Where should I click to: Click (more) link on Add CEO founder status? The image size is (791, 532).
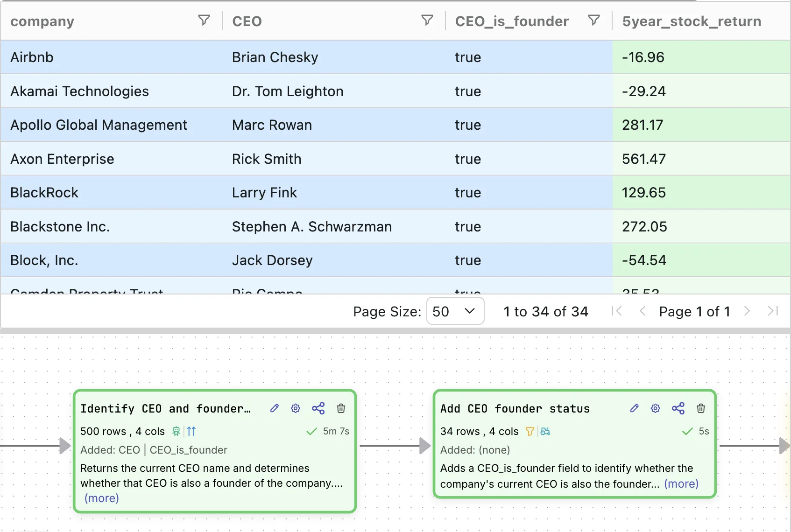click(x=681, y=484)
